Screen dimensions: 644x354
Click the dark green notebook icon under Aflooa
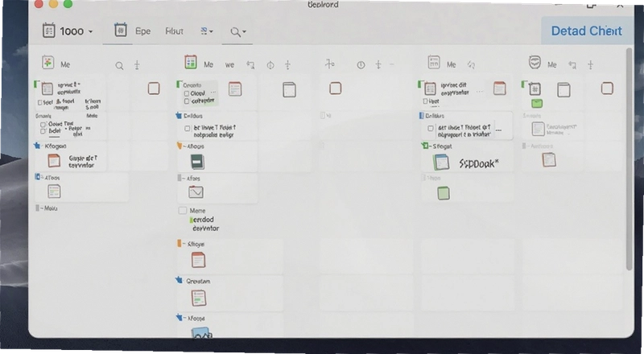click(x=197, y=162)
